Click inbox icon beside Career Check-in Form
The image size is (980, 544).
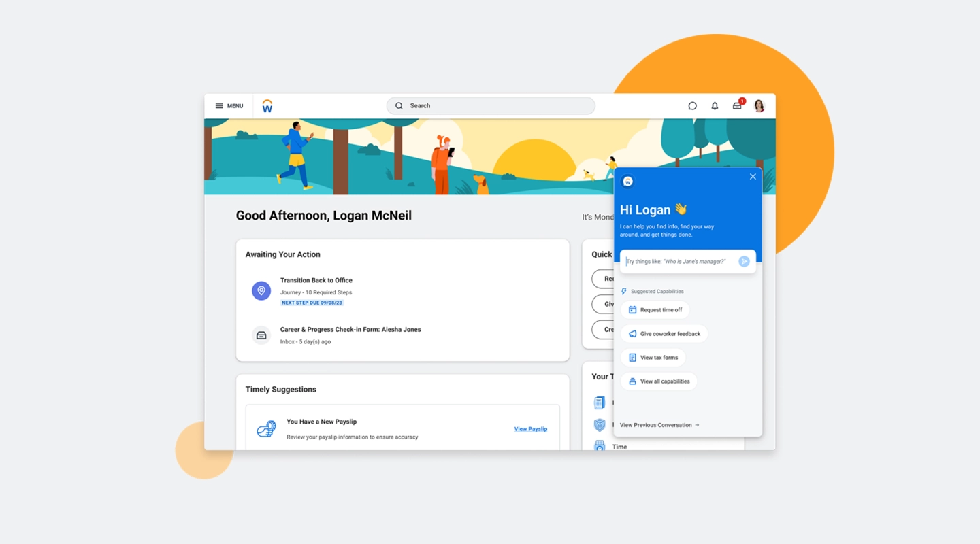(x=261, y=335)
